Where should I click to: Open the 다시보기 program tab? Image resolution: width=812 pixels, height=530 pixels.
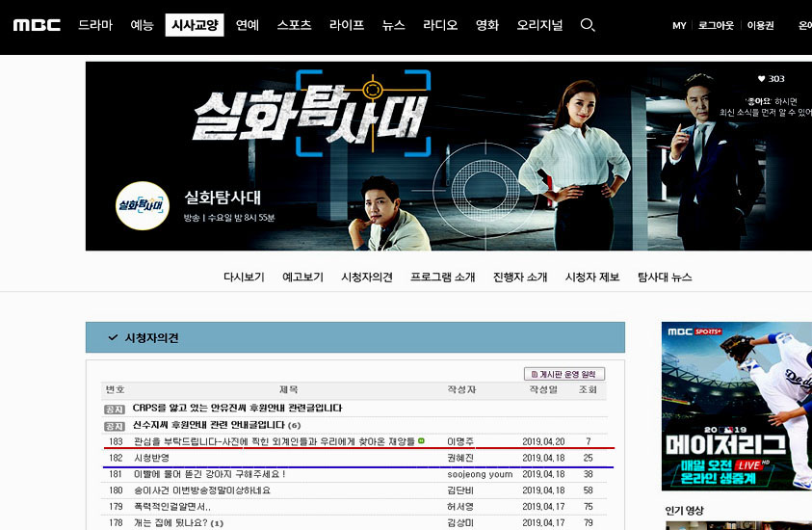[x=244, y=277]
